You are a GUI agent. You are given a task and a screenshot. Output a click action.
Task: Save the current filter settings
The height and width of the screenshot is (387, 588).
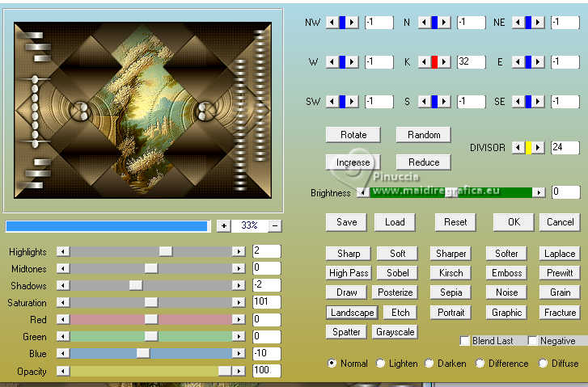click(347, 222)
